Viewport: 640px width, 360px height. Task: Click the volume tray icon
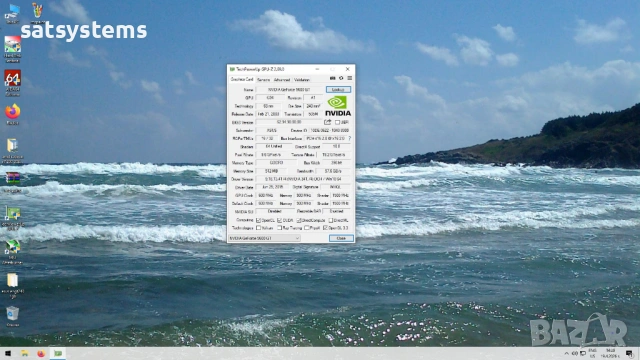coord(575,353)
